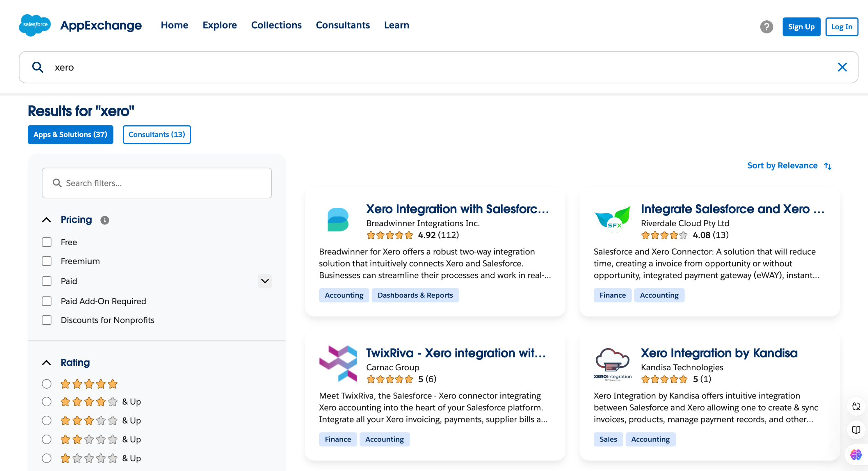
Task: Enable the Free pricing checkbox
Action: tap(47, 242)
